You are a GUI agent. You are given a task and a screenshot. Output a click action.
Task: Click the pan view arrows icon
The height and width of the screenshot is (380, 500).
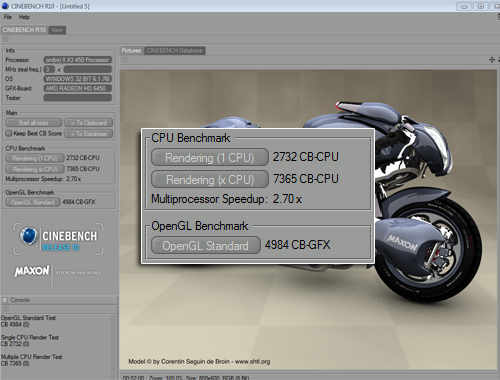pos(492,60)
